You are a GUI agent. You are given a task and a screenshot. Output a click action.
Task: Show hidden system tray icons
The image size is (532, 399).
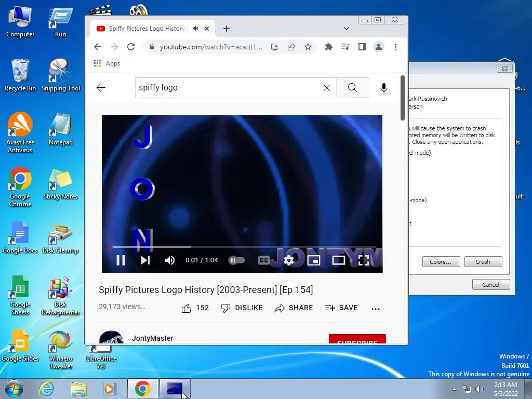coord(454,389)
